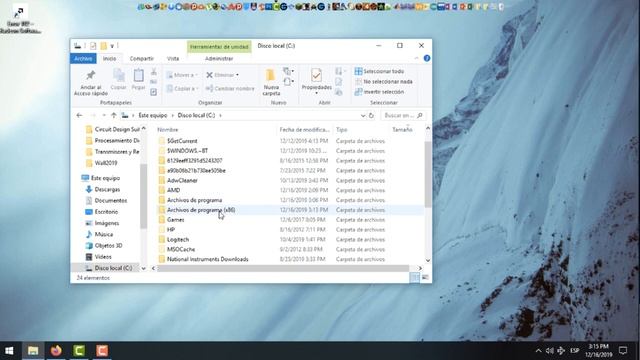Click Disco local (C:) breadcrumb
640x360 pixels.
(x=196, y=116)
